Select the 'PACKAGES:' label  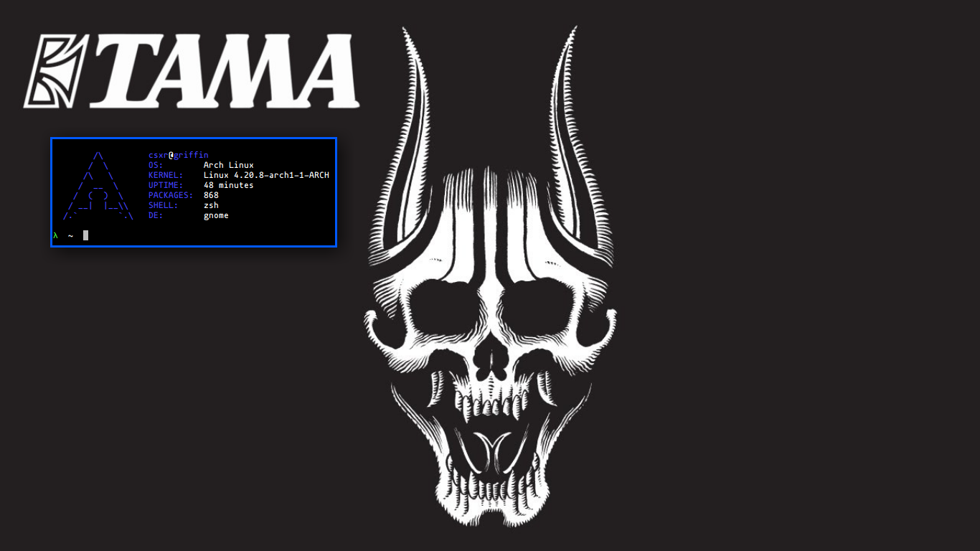coord(171,195)
